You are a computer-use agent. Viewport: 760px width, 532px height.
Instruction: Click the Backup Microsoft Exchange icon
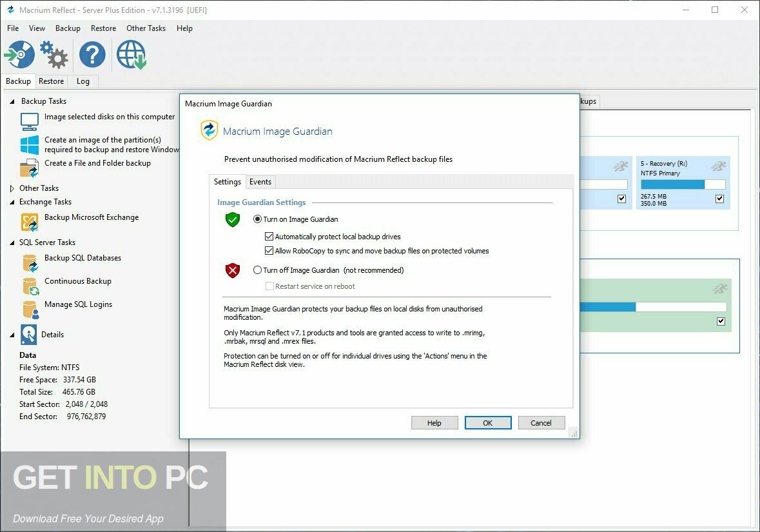30,222
